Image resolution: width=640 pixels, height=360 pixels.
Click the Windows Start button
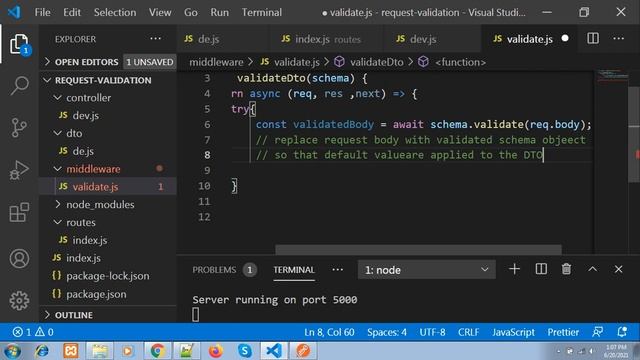12,351
